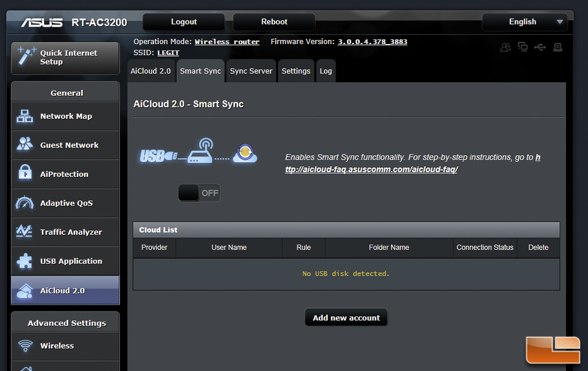Image resolution: width=588 pixels, height=371 pixels.
Task: Open the aicloud-faq.asuscomm.com instructions link
Action: click(x=413, y=163)
